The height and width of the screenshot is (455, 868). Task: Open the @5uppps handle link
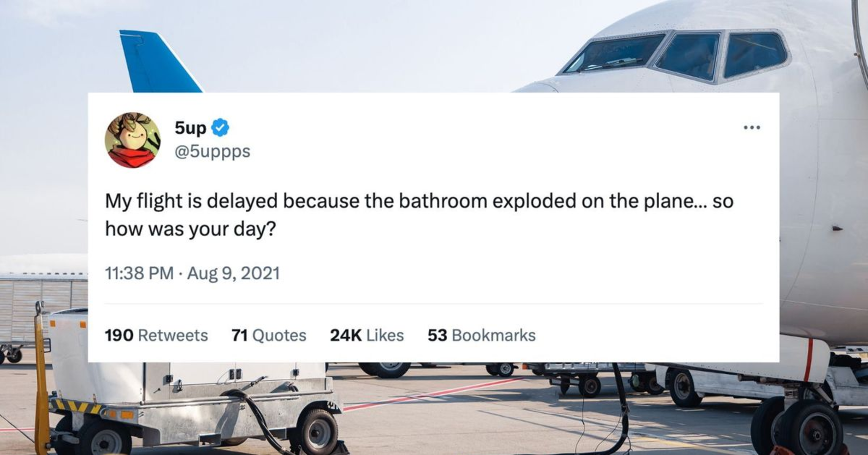pyautogui.click(x=212, y=151)
